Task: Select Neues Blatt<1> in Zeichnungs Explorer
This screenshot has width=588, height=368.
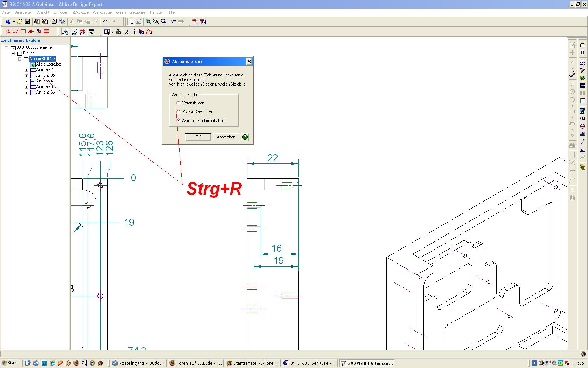Action: pyautogui.click(x=42, y=59)
